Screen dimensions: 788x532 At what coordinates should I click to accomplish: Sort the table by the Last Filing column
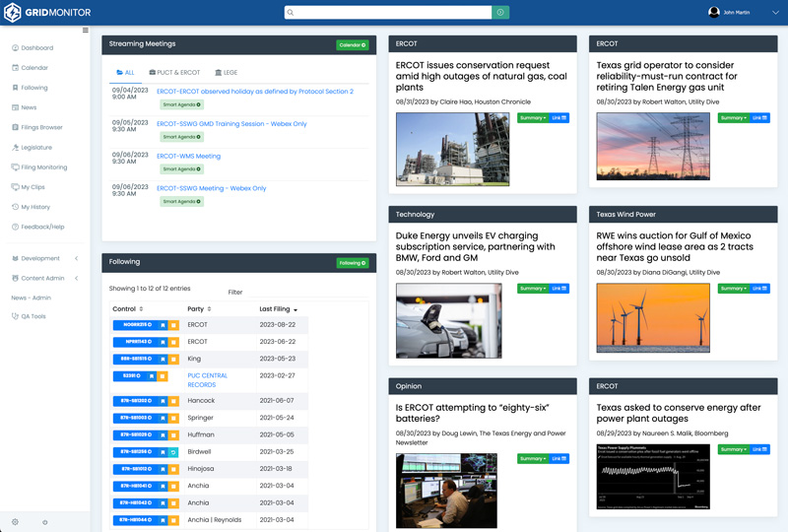(x=279, y=308)
